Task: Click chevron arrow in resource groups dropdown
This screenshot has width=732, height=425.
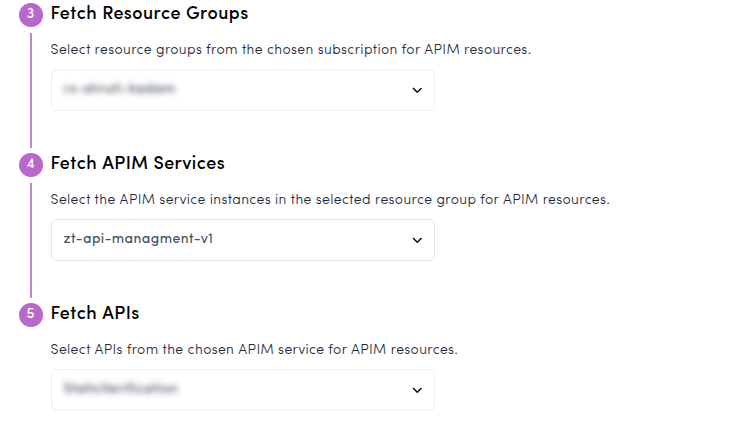Action: 417,90
